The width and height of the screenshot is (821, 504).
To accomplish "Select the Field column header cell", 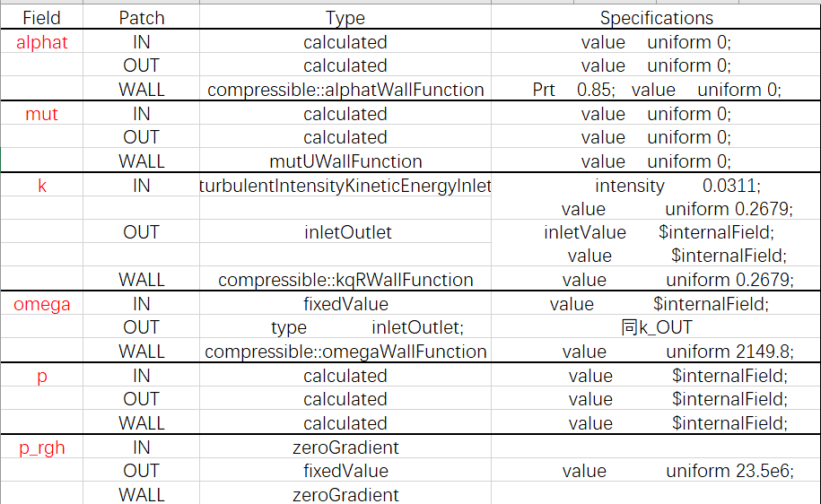I will click(x=42, y=18).
